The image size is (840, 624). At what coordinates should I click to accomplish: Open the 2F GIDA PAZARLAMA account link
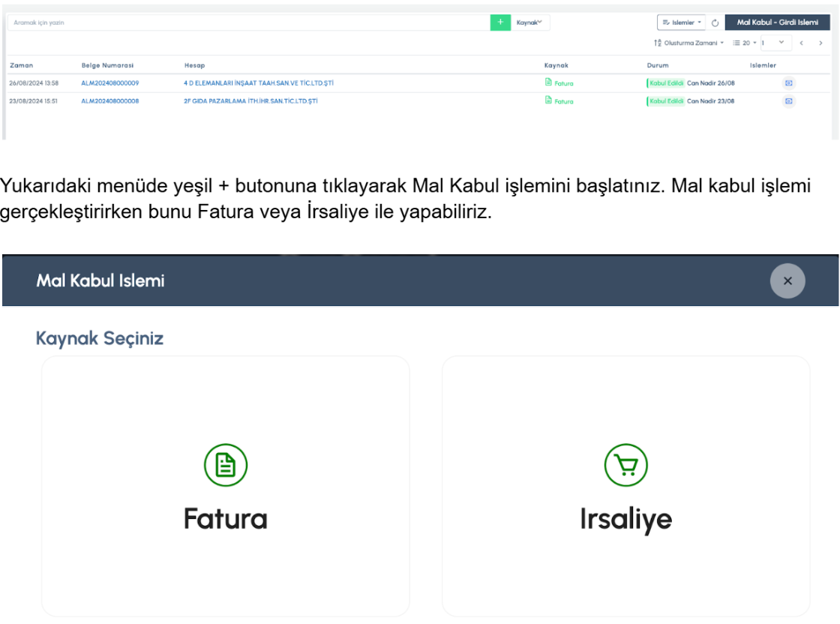[250, 101]
